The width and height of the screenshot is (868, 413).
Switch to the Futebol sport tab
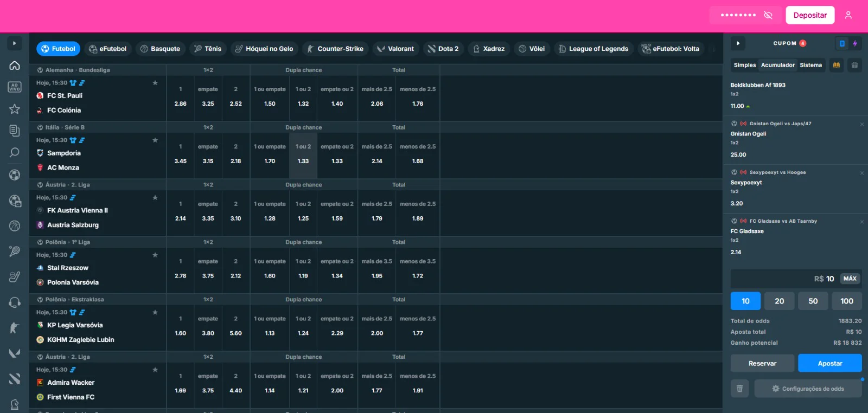[x=58, y=49]
